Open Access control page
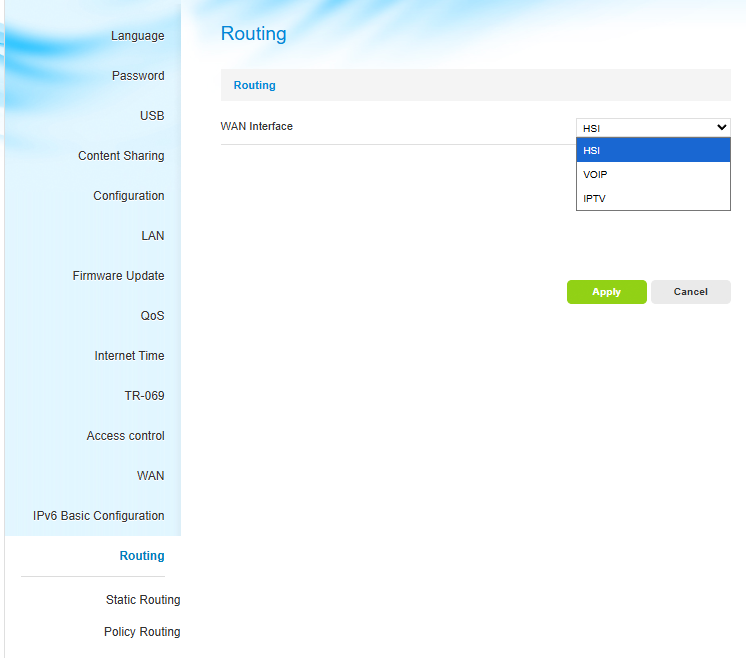 (x=125, y=436)
